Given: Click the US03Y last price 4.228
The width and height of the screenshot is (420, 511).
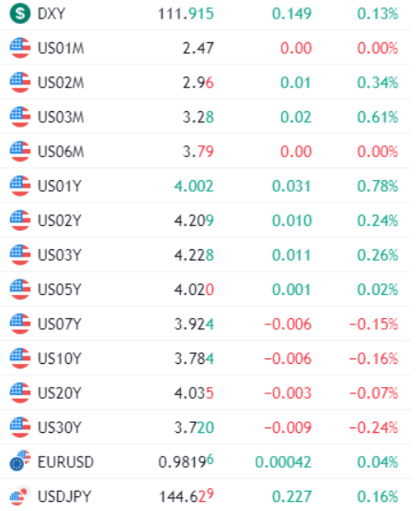Looking at the screenshot, I should (x=194, y=255).
